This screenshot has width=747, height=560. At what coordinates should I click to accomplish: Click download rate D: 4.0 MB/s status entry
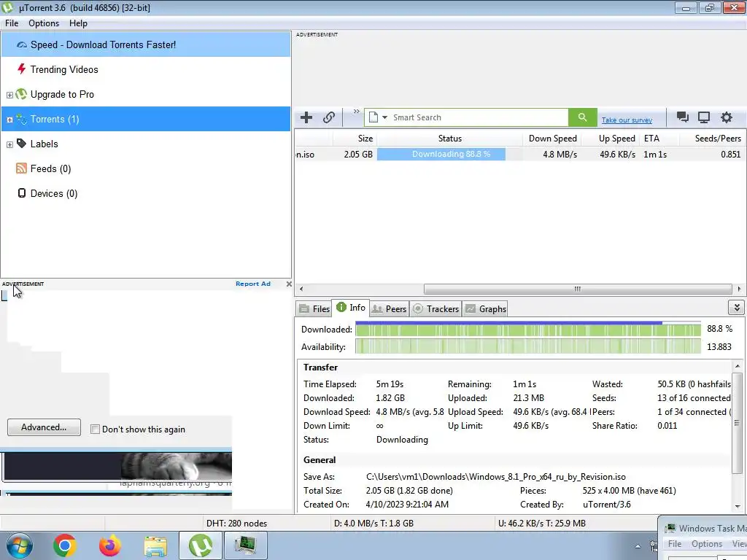pyautogui.click(x=373, y=524)
